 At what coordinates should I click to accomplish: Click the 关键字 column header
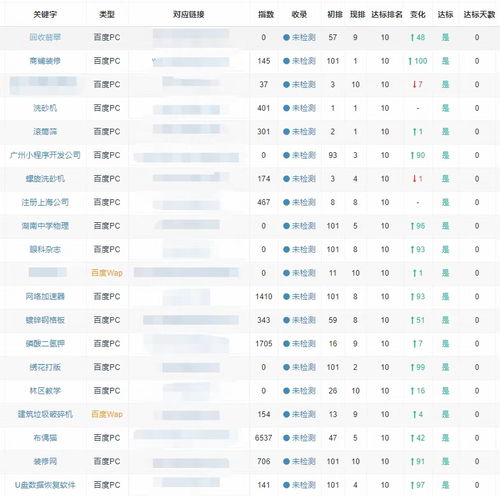[x=45, y=15]
